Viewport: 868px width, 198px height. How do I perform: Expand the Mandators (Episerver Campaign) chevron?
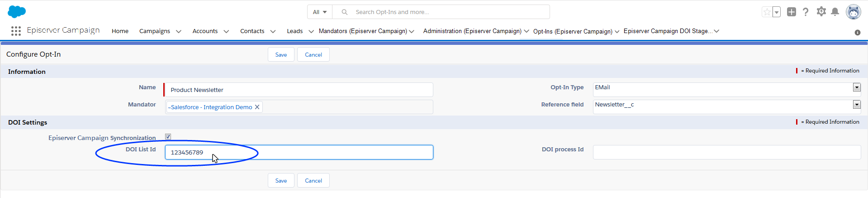[412, 31]
